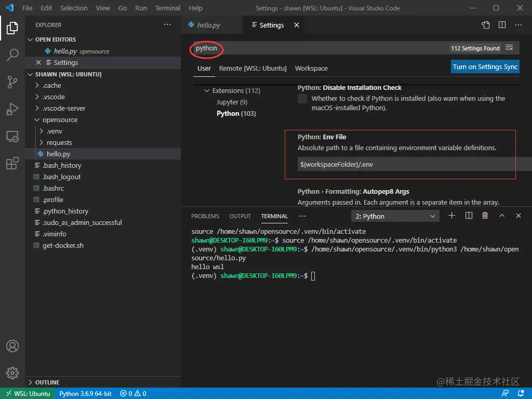Split the terminal panel

coord(469,216)
